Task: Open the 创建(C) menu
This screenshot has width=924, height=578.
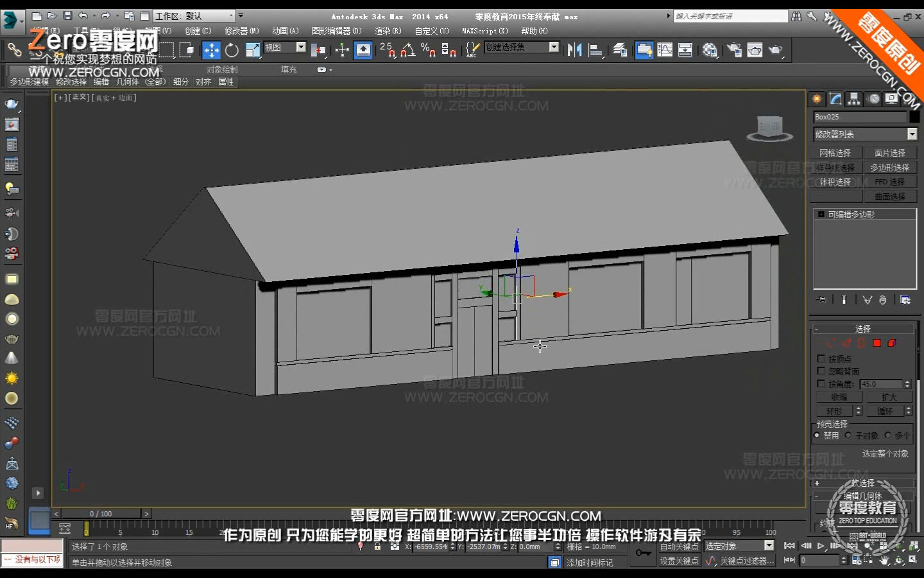Action: click(198, 31)
